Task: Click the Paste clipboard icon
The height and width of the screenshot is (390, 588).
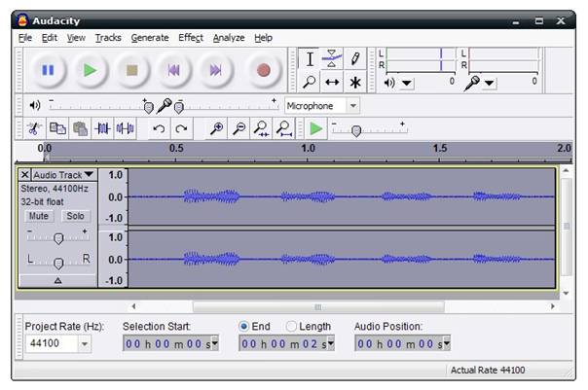Action: [x=80, y=128]
